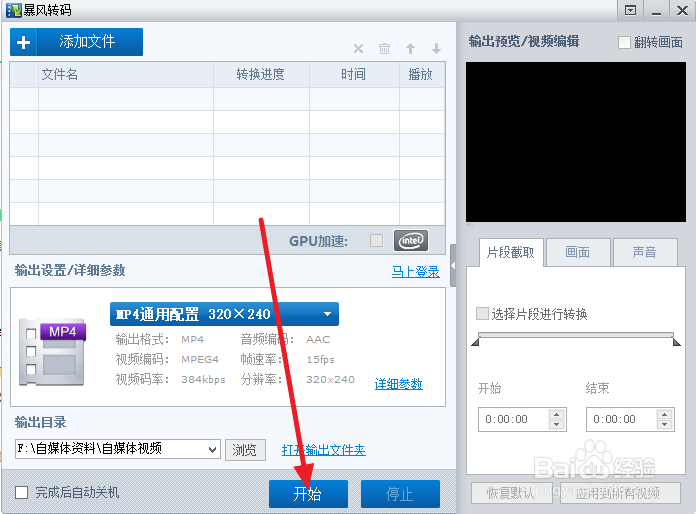Click the 停止 button
Image resolution: width=696 pixels, height=514 pixels.
pos(400,494)
